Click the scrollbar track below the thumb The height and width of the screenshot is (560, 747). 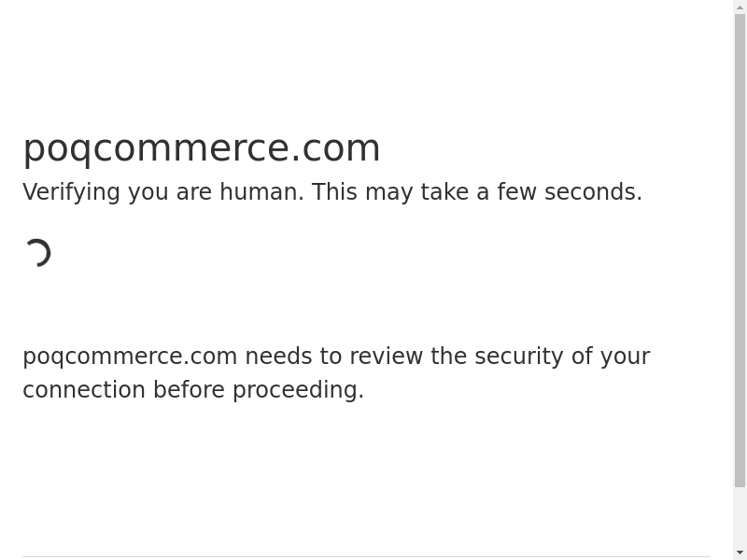pos(740,516)
